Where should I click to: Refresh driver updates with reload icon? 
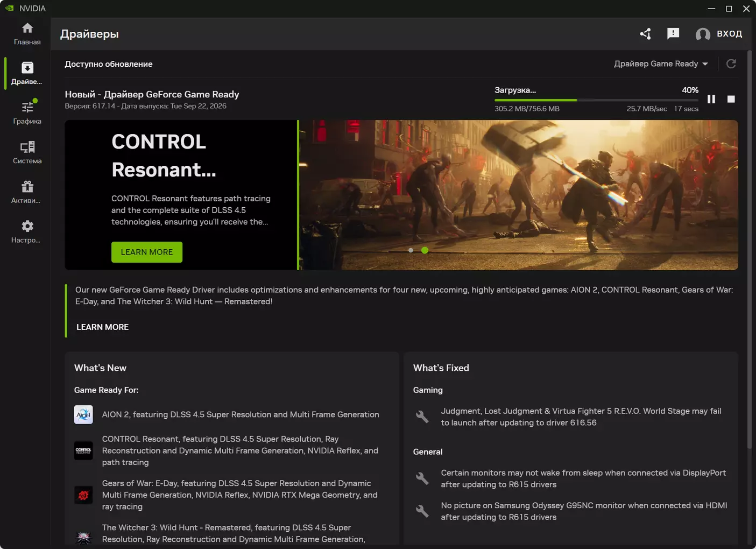coord(731,64)
